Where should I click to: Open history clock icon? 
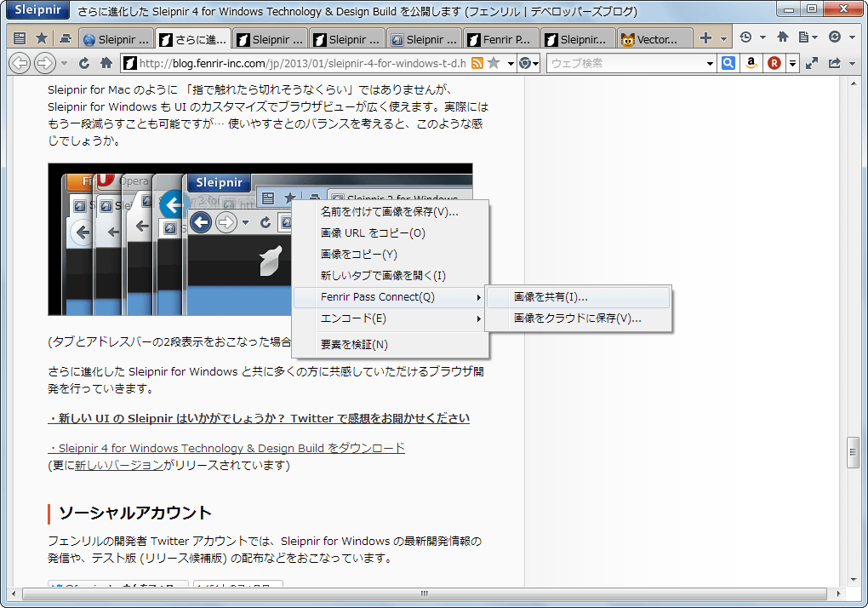pos(745,37)
